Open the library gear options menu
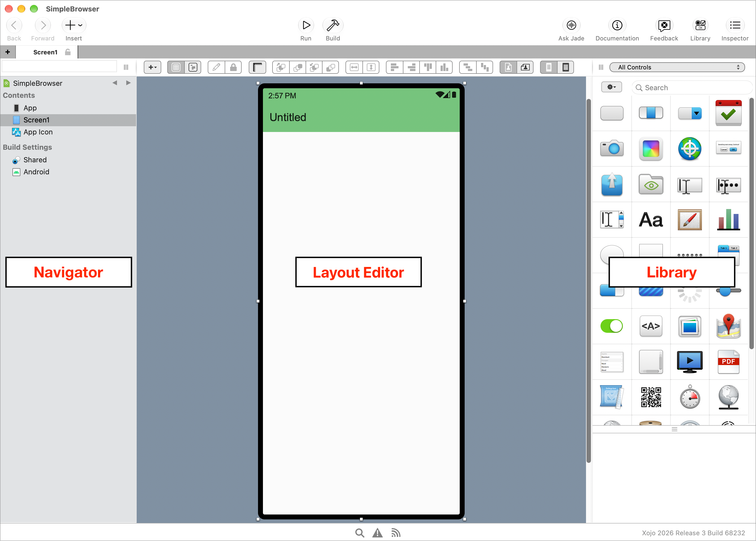Image resolution: width=756 pixels, height=541 pixels. (611, 87)
